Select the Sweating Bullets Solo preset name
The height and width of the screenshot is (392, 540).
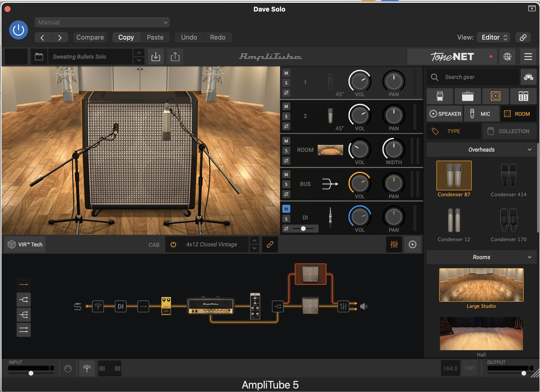click(x=90, y=57)
